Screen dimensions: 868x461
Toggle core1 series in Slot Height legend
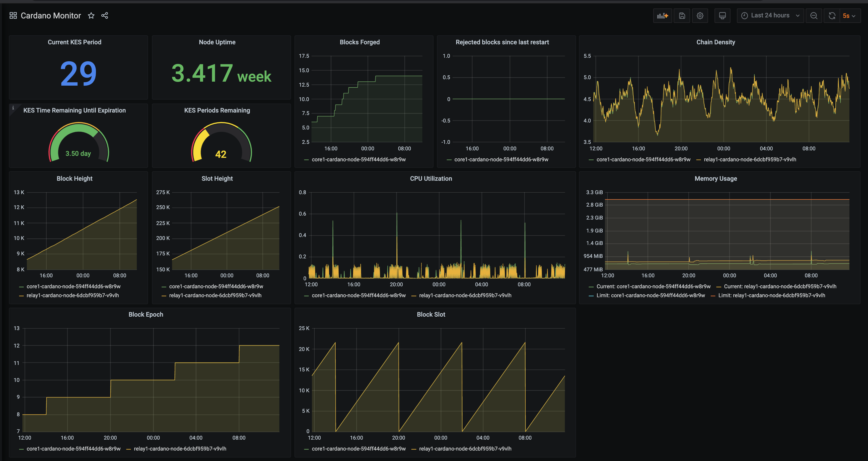point(216,287)
